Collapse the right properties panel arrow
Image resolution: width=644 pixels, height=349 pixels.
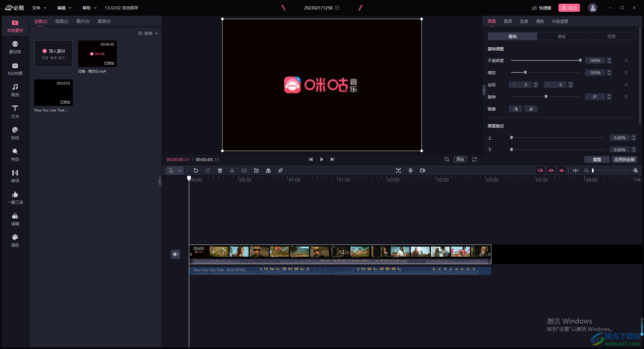pyautogui.click(x=484, y=90)
